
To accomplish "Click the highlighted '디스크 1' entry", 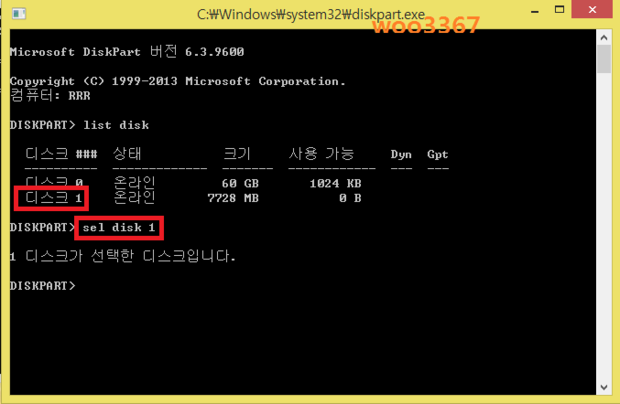I will [52, 198].
